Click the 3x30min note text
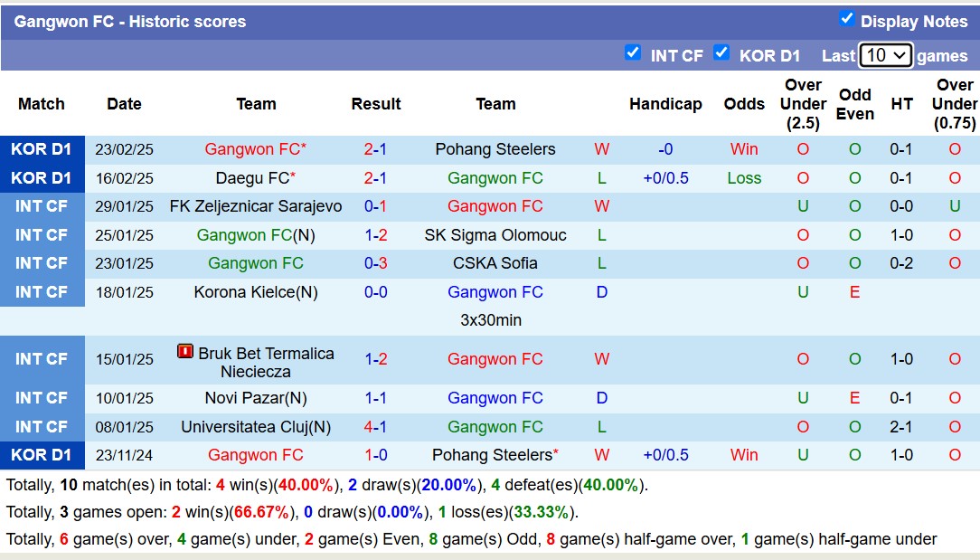Image resolution: width=980 pixels, height=560 pixels. pos(495,320)
